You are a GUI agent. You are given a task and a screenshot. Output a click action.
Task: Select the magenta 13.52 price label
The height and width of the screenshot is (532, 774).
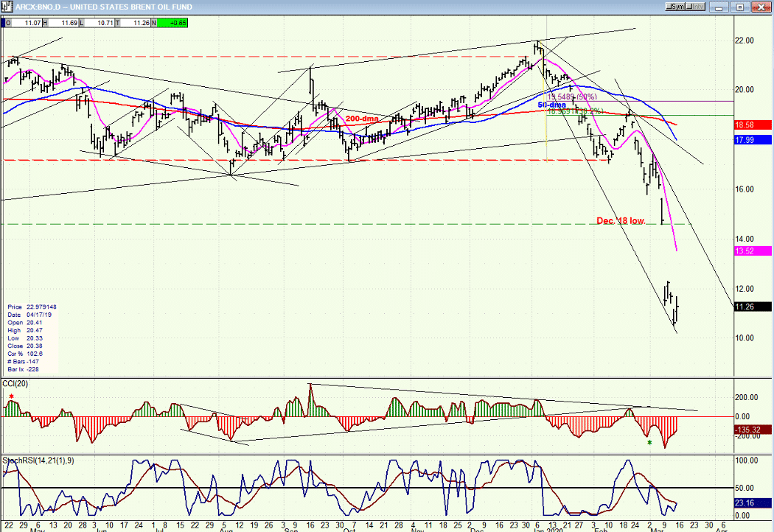(753, 251)
